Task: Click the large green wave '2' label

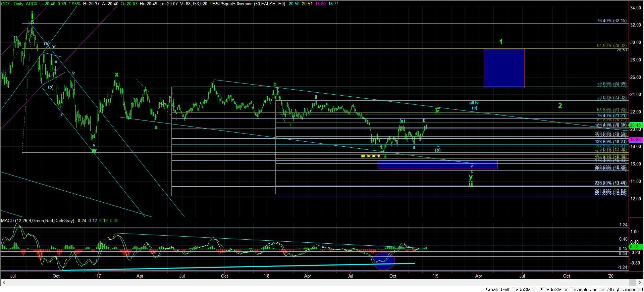Action: click(x=560, y=106)
